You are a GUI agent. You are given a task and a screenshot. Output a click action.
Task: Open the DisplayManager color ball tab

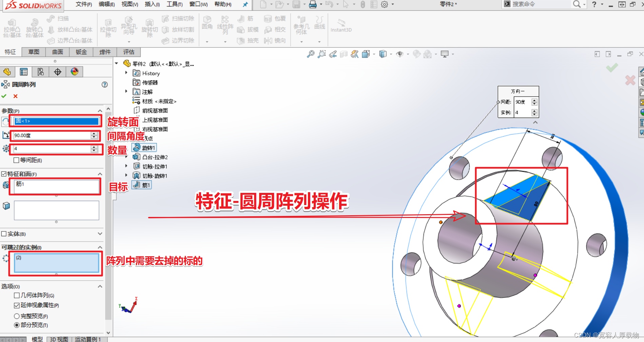75,72
